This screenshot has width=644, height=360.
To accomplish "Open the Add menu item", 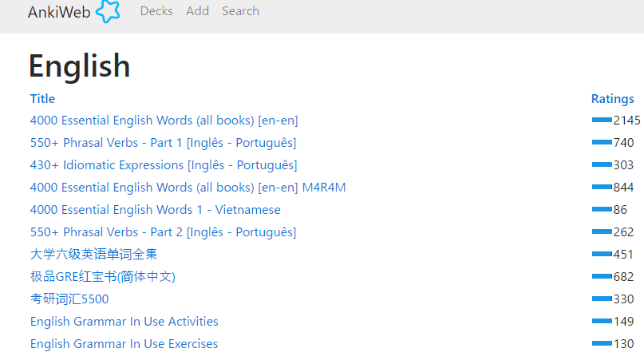I will [197, 11].
